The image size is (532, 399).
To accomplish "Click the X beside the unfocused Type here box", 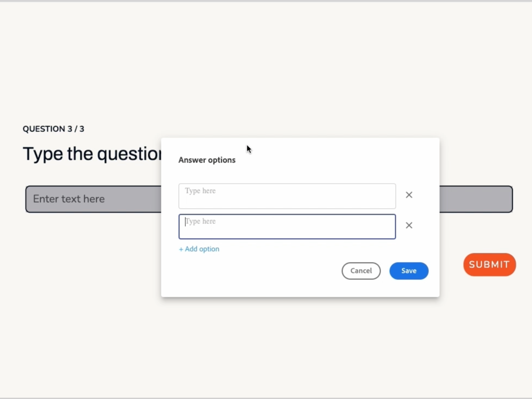I will point(409,195).
